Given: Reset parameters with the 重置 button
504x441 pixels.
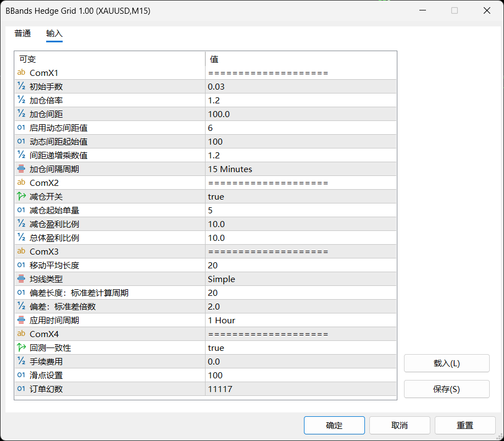Looking at the screenshot, I should 465,425.
